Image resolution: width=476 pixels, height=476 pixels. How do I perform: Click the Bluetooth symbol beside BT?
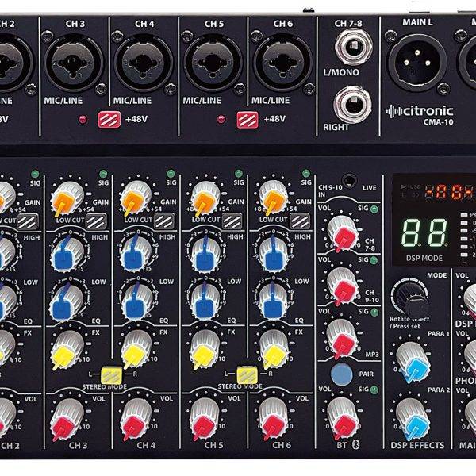pos(355,445)
